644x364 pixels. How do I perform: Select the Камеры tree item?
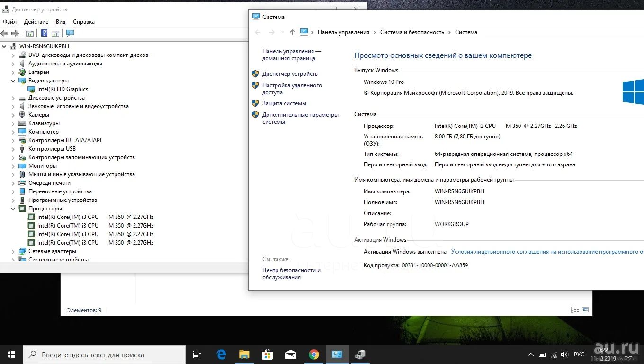(38, 115)
